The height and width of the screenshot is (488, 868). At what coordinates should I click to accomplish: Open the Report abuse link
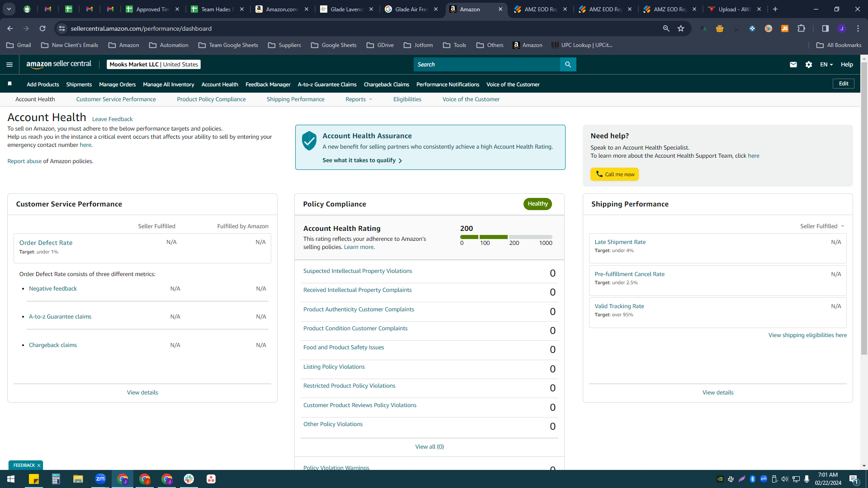coord(24,161)
